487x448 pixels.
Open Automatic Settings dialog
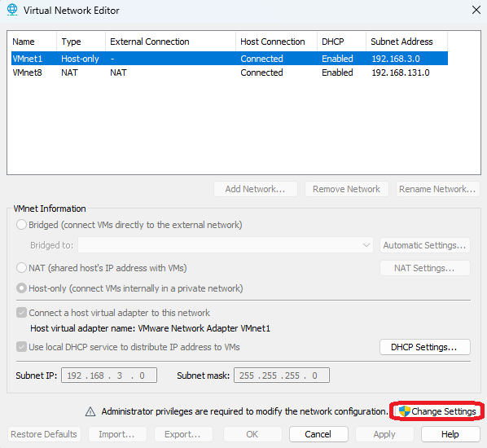pyautogui.click(x=425, y=245)
